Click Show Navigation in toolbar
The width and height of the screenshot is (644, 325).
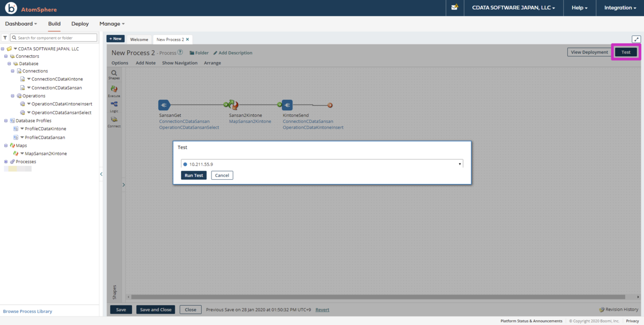(180, 63)
